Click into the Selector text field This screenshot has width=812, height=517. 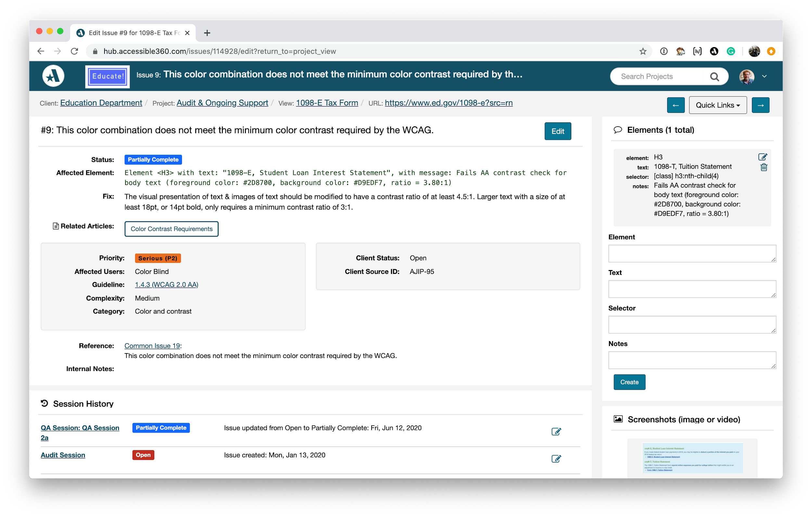691,324
